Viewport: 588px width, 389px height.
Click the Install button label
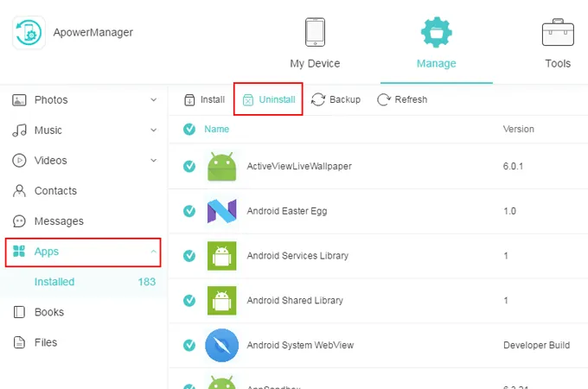click(x=213, y=99)
